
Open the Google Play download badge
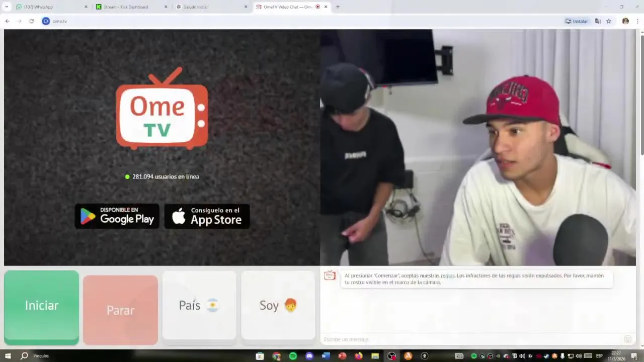pyautogui.click(x=117, y=216)
